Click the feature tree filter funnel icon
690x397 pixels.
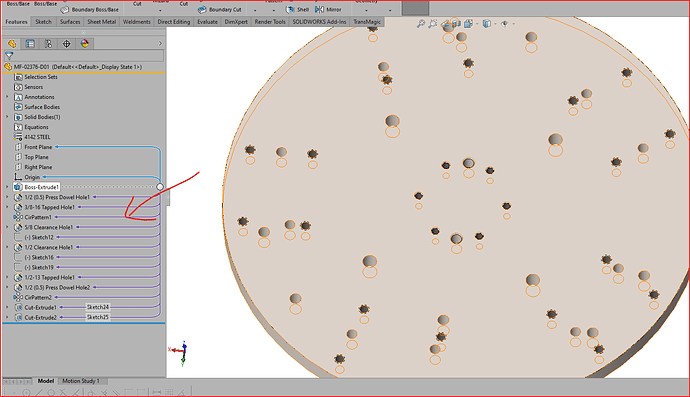click(9, 56)
